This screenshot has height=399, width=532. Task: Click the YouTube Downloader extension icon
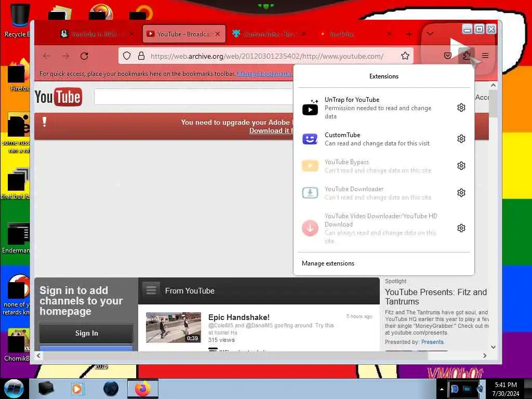coord(310,193)
